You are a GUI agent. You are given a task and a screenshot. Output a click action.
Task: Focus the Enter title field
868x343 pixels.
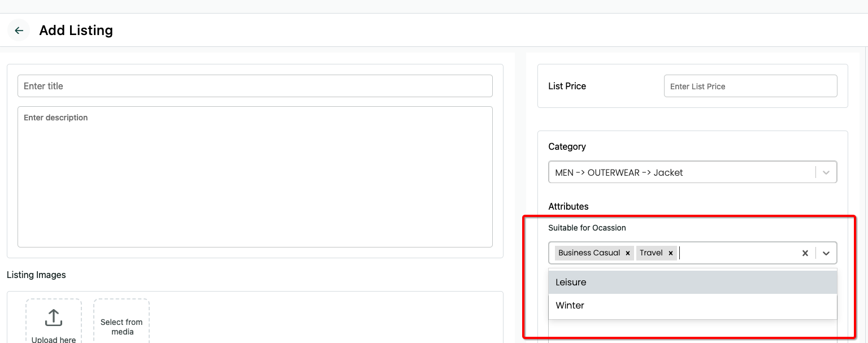pos(255,86)
